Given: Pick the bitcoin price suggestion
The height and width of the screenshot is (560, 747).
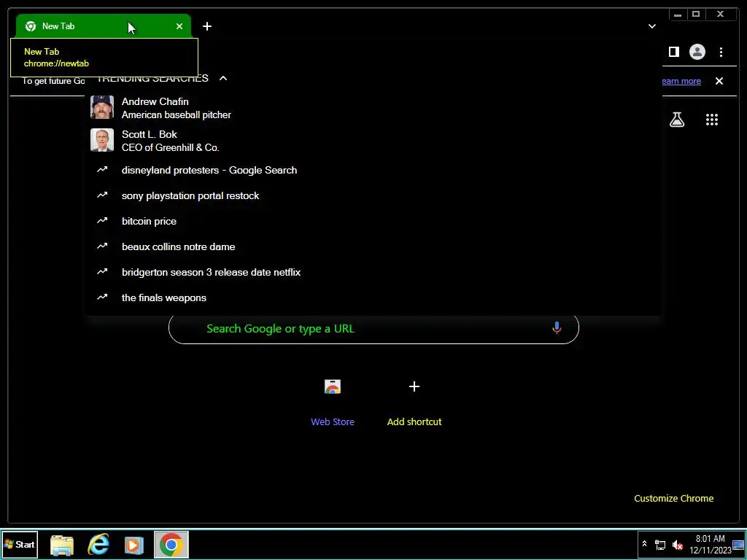Looking at the screenshot, I should click(373, 221).
